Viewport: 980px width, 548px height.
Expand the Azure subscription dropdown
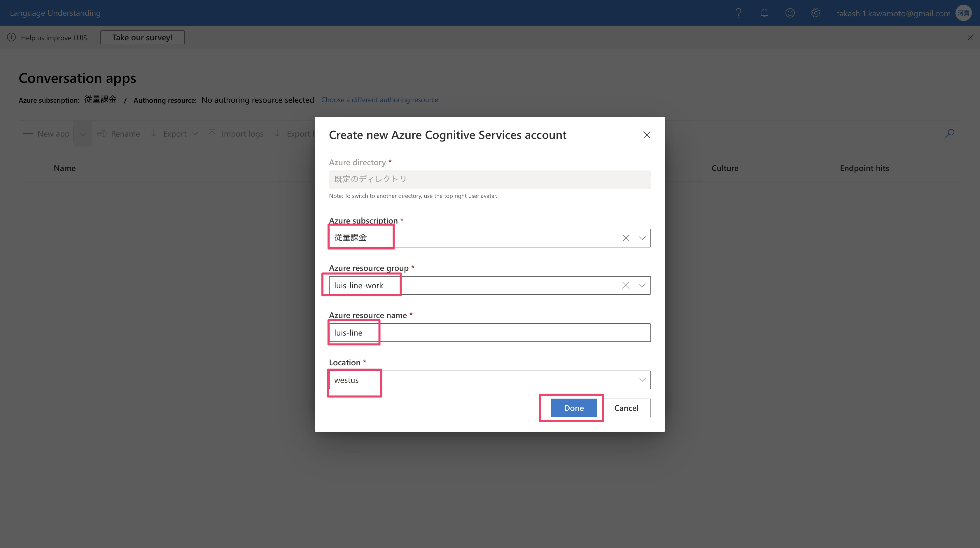[x=642, y=238]
